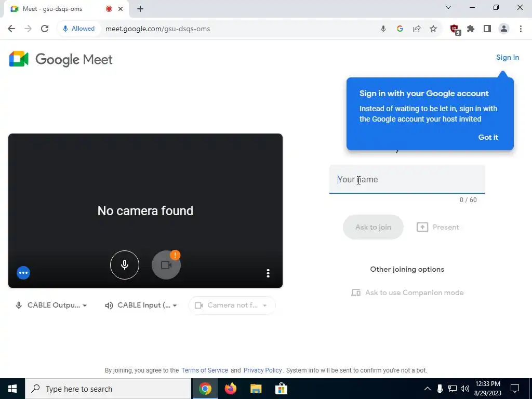Click the Google icon in address bar

pos(400,29)
